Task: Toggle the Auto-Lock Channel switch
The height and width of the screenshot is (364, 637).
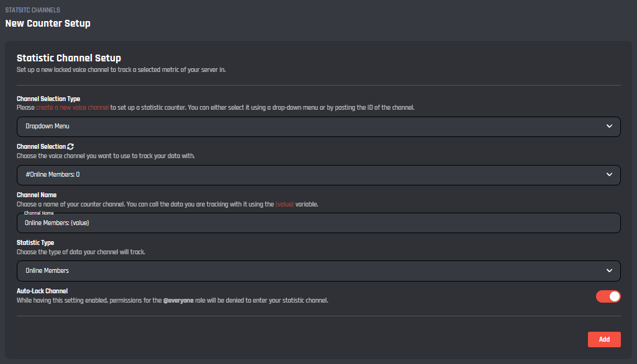Action: pos(608,296)
